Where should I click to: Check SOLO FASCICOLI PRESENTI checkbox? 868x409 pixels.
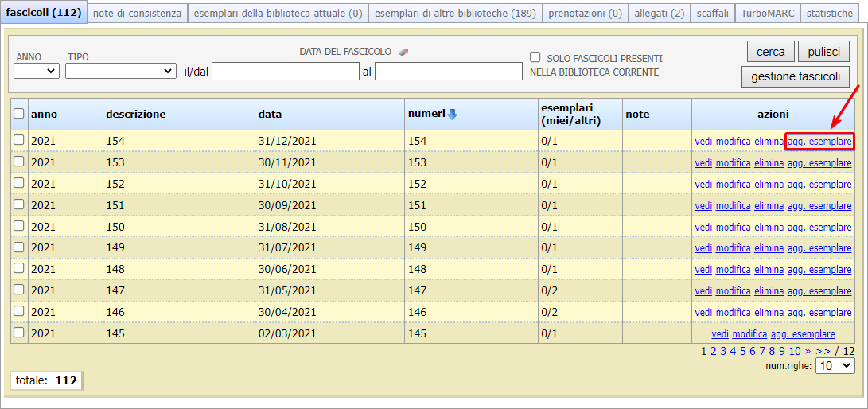pos(535,57)
